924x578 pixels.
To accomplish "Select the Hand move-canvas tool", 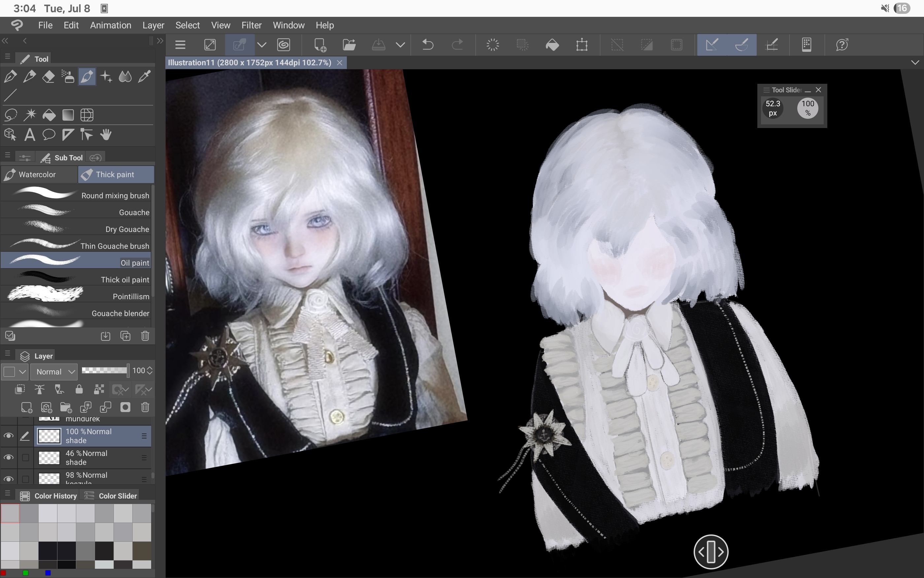I will coord(106,135).
